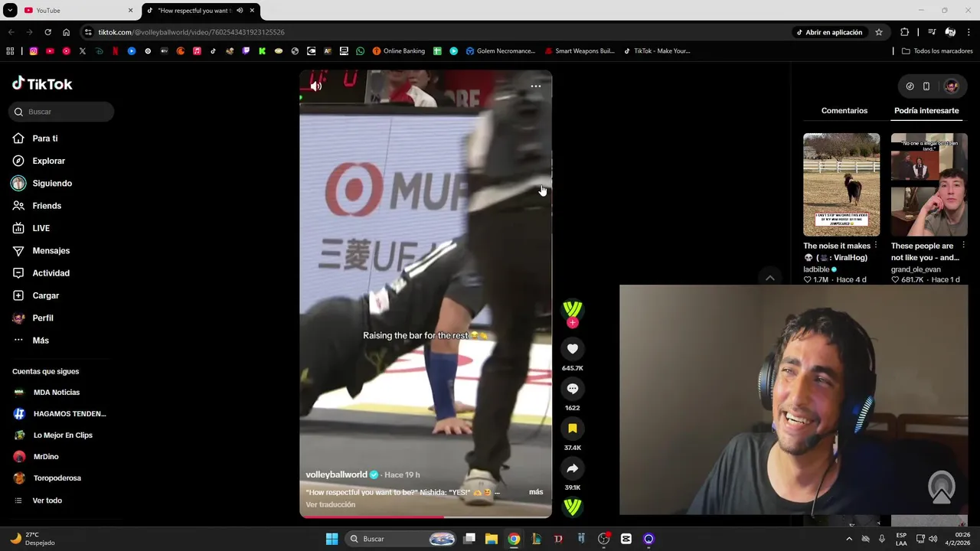
Task: Open the Windows Start menu
Action: [x=332, y=539]
